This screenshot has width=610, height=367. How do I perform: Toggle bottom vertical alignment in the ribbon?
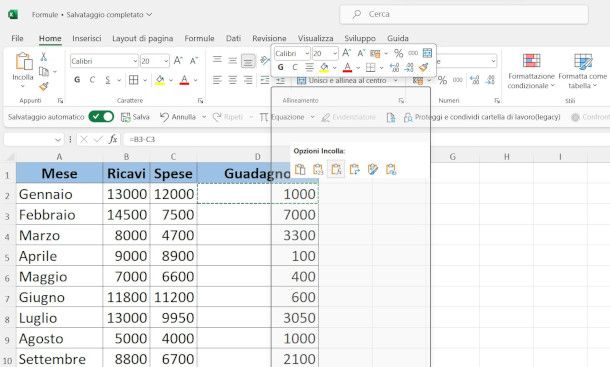tap(248, 61)
